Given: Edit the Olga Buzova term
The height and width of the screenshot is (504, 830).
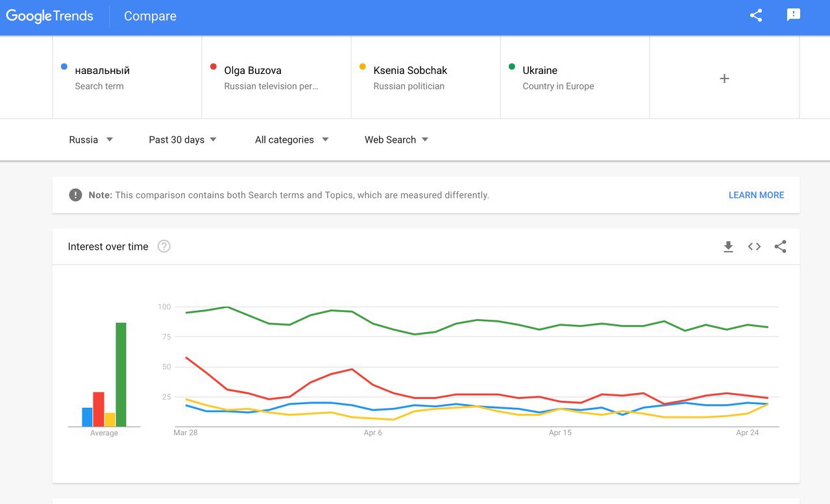Looking at the screenshot, I should tap(276, 77).
